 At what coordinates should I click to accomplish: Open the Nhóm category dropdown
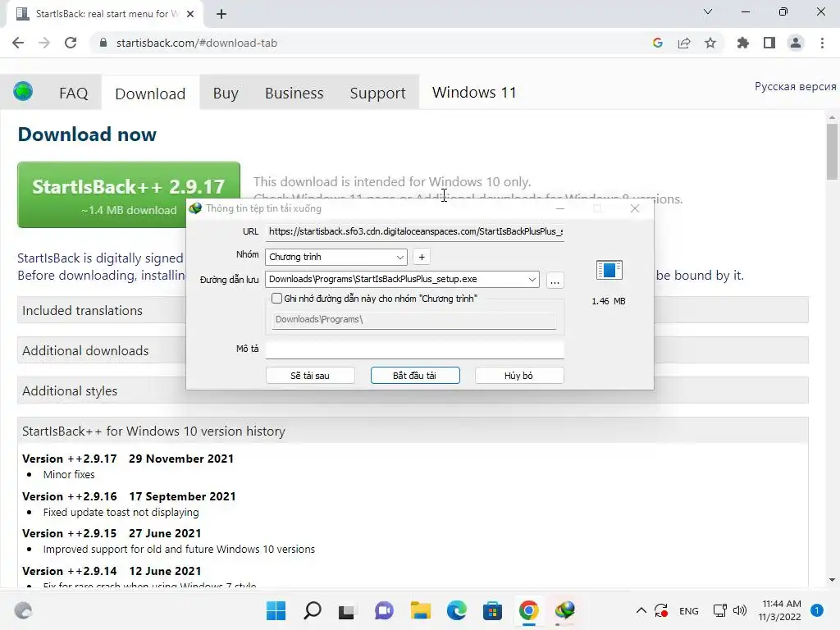(x=336, y=257)
